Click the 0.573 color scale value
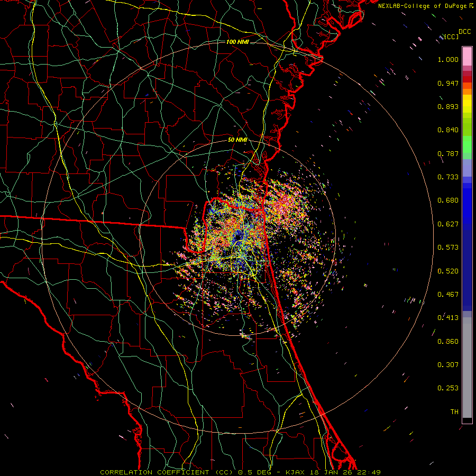476x476 pixels. click(x=448, y=248)
